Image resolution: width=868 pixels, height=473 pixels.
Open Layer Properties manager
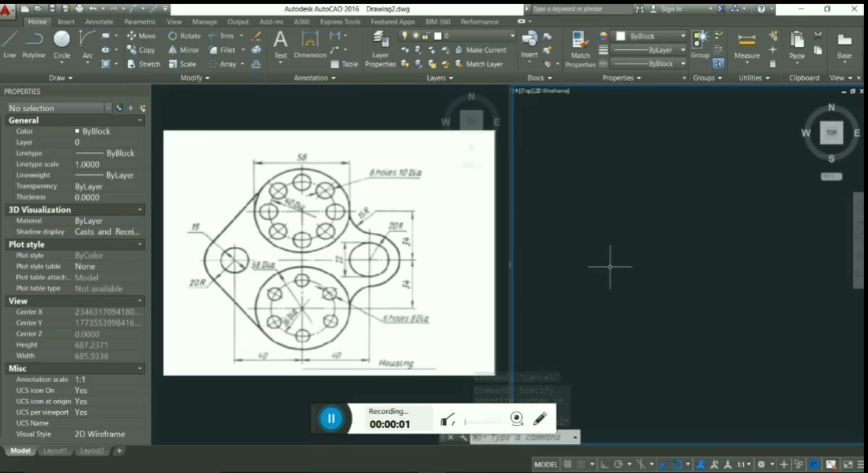[380, 49]
